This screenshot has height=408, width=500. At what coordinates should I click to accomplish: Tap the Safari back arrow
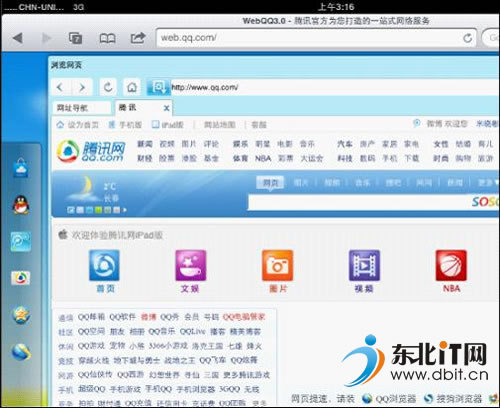point(18,38)
